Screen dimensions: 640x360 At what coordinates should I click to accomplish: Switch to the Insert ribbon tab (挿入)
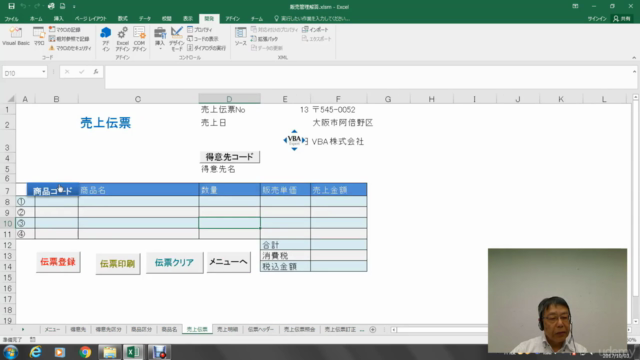tap(58, 19)
